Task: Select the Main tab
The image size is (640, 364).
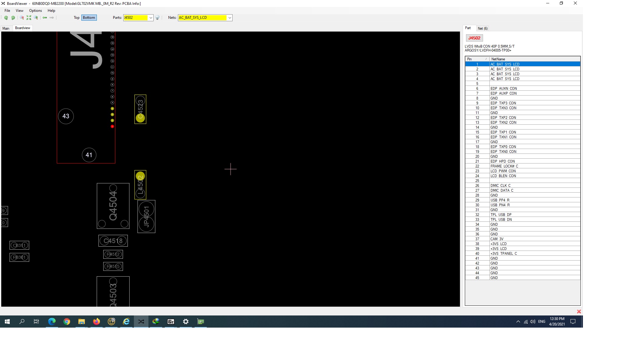Action: point(6,29)
